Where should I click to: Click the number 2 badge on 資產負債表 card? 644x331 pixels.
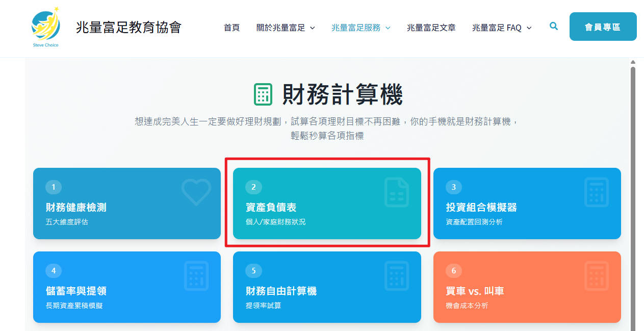[253, 187]
